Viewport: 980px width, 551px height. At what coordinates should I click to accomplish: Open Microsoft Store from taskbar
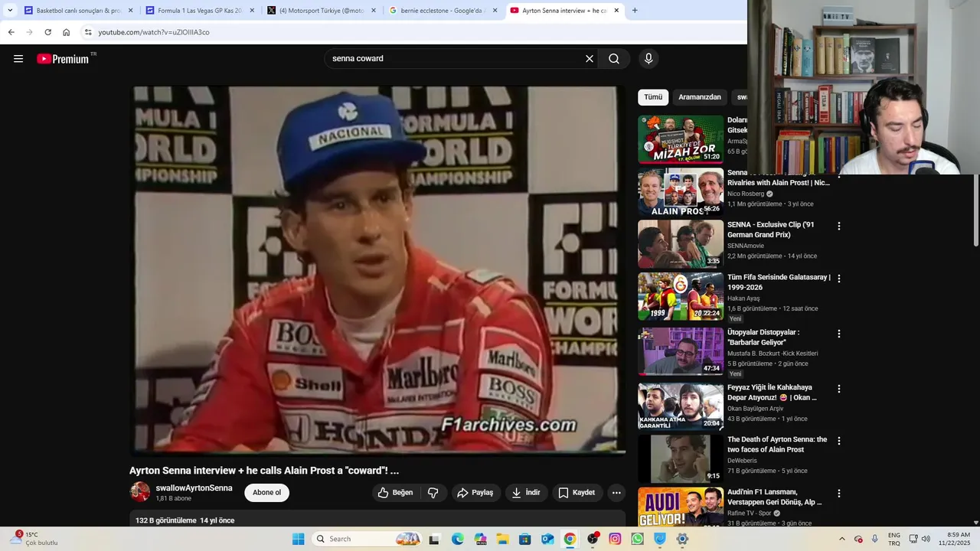point(525,539)
